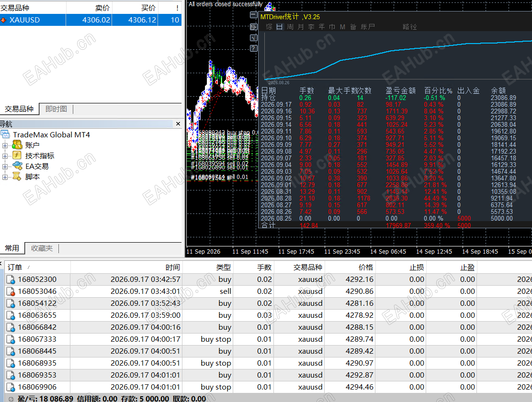Click the 技术指标 indicators icon in navigator
The width and height of the screenshot is (532, 402).
click(17, 156)
